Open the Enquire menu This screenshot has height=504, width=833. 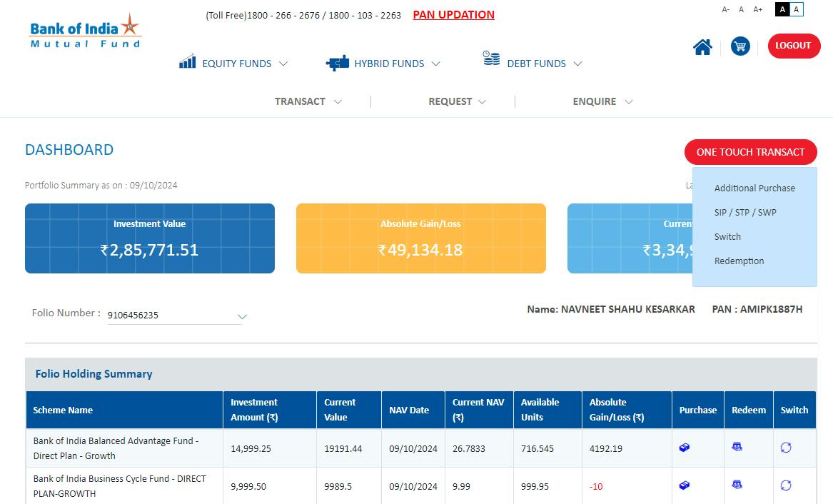click(x=602, y=101)
